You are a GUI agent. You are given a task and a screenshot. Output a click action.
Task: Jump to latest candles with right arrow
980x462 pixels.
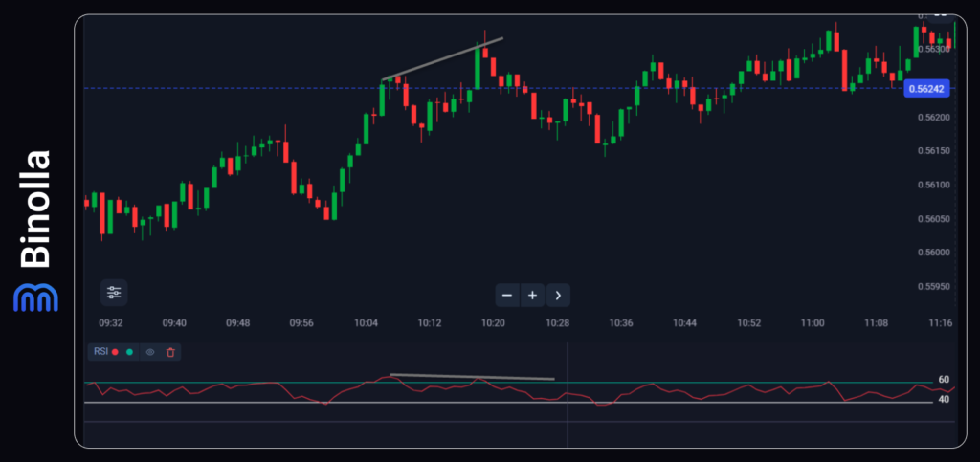pyautogui.click(x=558, y=296)
